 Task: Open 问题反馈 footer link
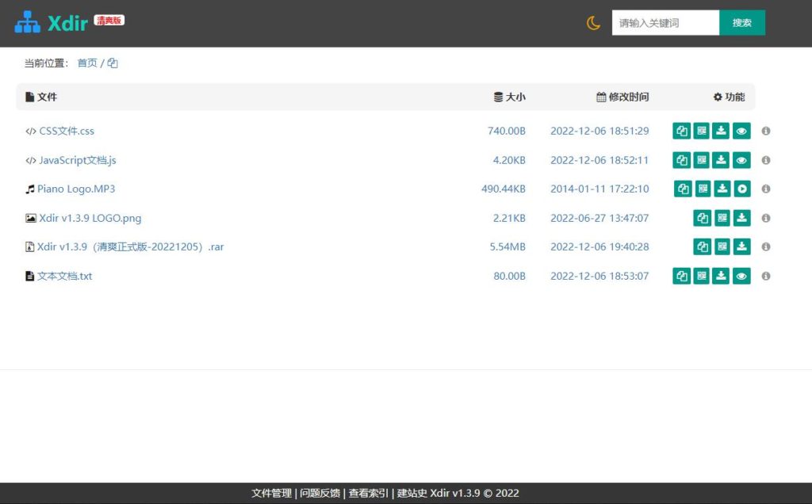(x=320, y=493)
